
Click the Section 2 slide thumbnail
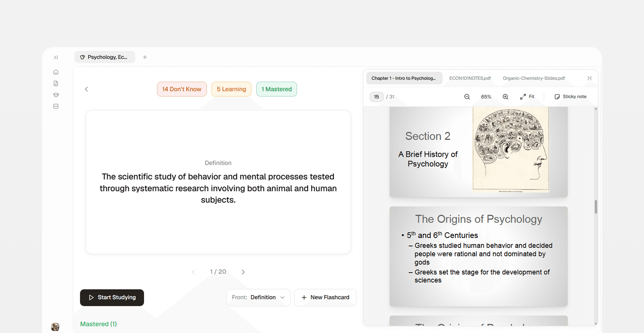pyautogui.click(x=479, y=152)
